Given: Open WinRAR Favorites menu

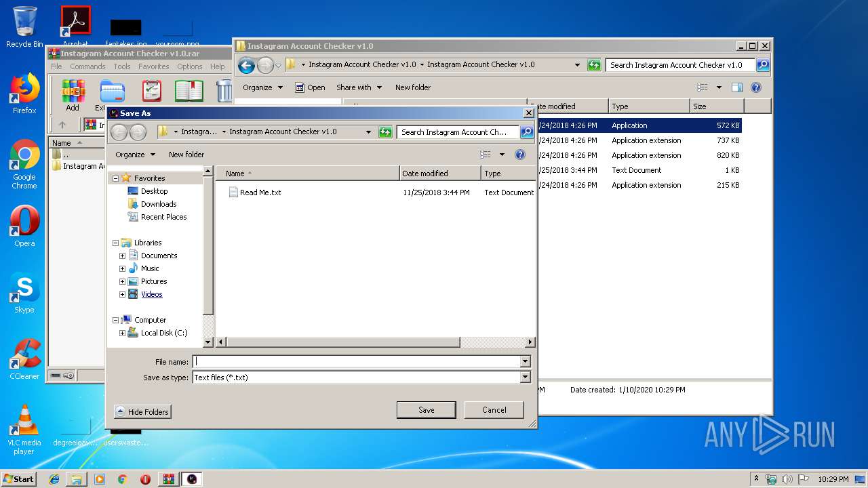Looking at the screenshot, I should pyautogui.click(x=154, y=66).
